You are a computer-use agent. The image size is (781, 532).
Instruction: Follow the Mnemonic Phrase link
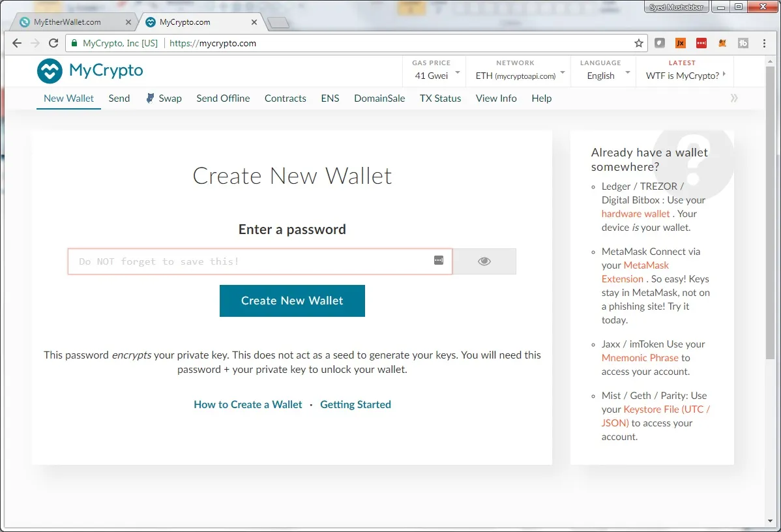pyautogui.click(x=640, y=358)
